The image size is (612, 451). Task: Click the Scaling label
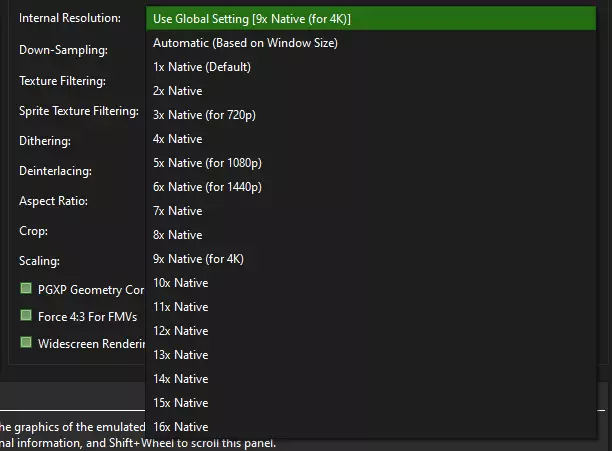click(x=39, y=261)
